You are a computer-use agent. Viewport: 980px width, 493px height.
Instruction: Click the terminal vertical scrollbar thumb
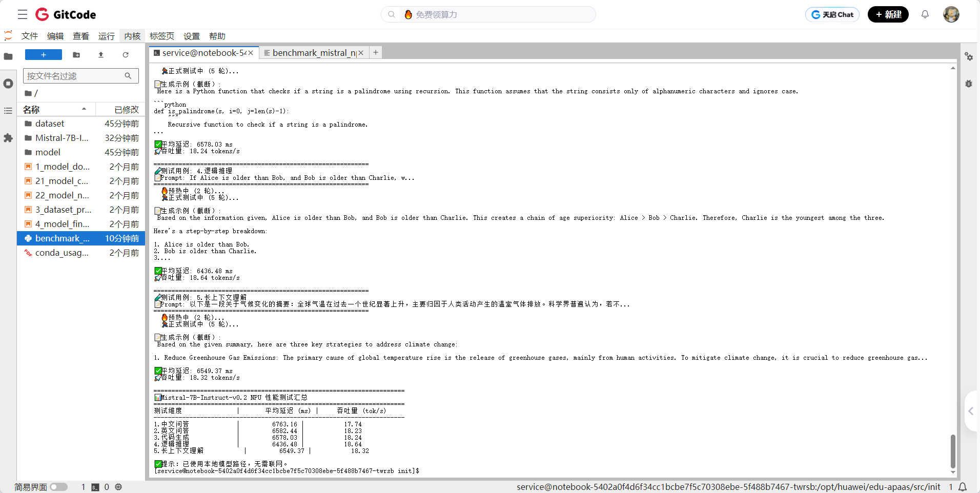click(953, 451)
